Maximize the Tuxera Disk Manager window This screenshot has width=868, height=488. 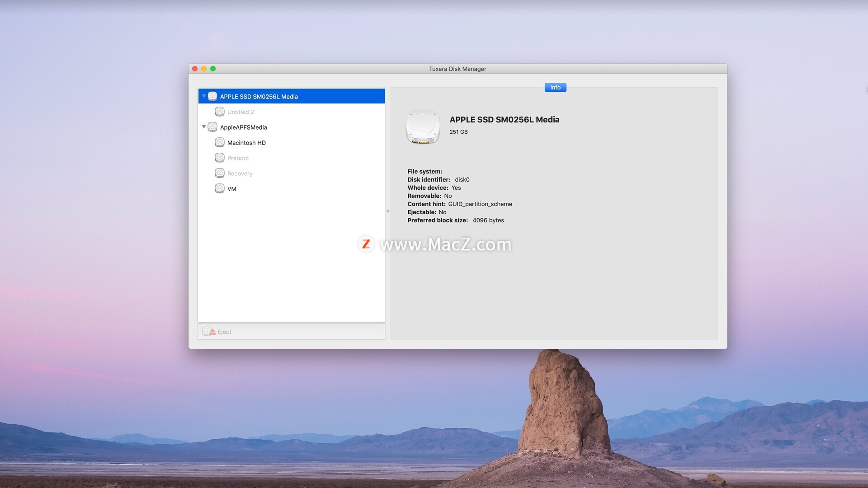(213, 69)
